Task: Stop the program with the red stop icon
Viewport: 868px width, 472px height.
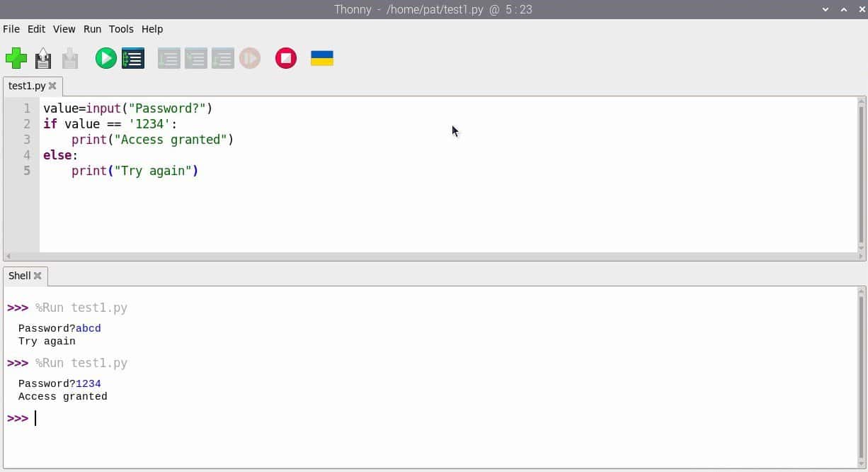Action: click(285, 58)
